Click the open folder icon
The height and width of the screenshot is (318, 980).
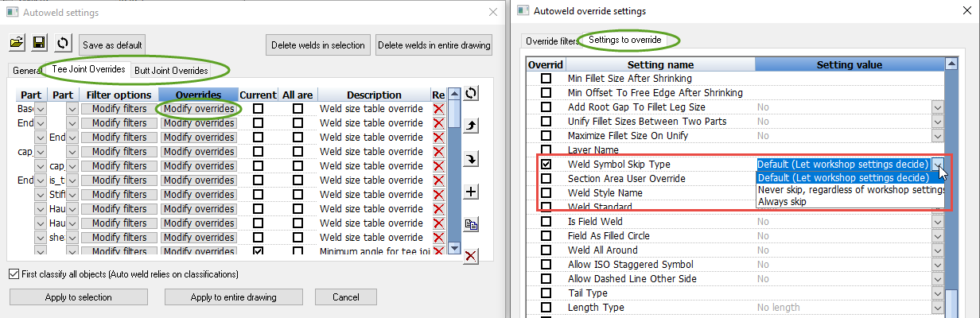[x=17, y=44]
